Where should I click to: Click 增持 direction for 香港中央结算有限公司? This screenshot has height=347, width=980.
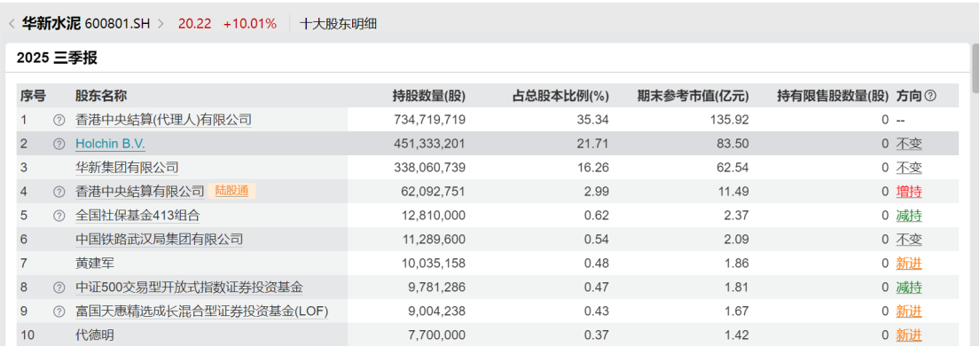point(909,192)
